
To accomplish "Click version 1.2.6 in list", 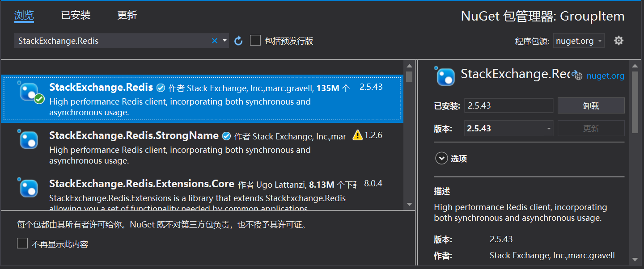I will click(x=373, y=135).
